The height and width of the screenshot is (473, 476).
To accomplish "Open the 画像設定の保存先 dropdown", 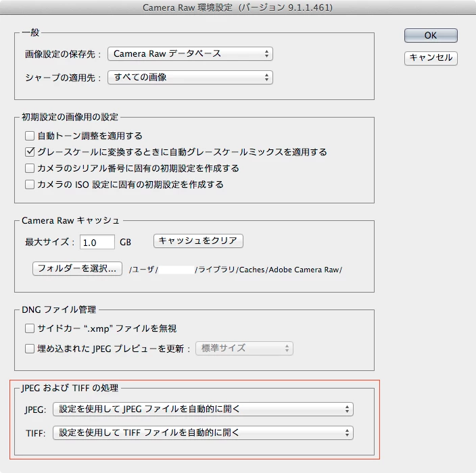I will (x=190, y=53).
